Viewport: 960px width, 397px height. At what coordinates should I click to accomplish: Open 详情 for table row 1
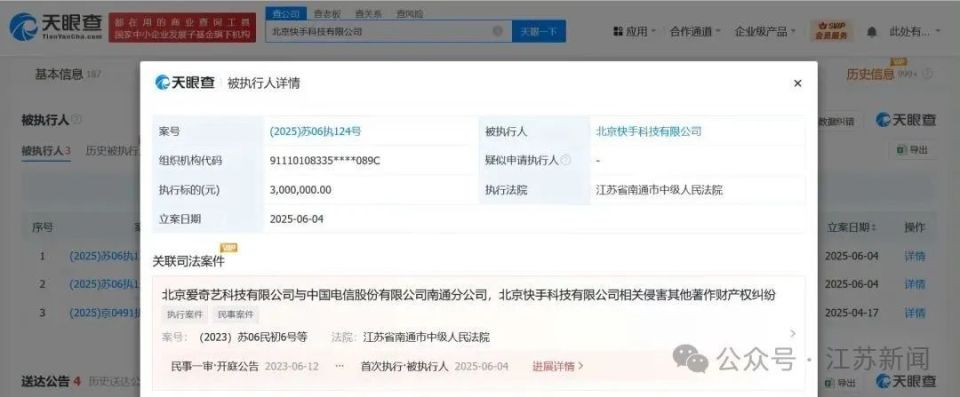tap(915, 256)
